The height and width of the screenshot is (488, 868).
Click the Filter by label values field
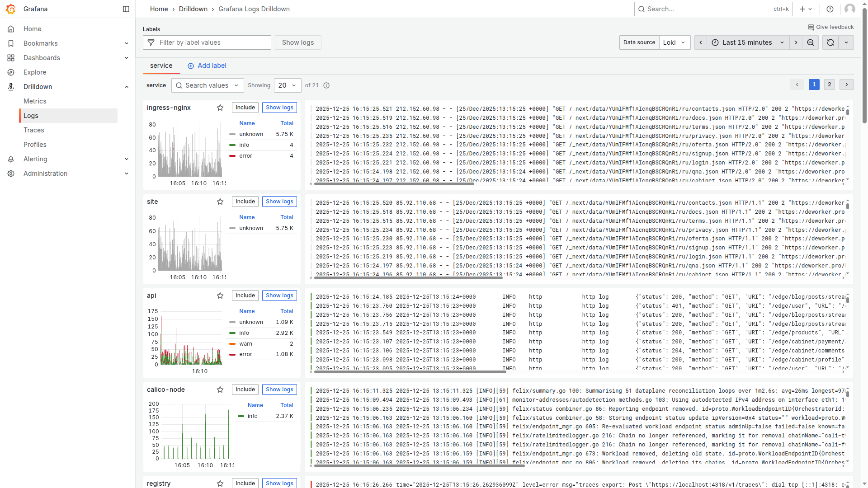point(212,42)
